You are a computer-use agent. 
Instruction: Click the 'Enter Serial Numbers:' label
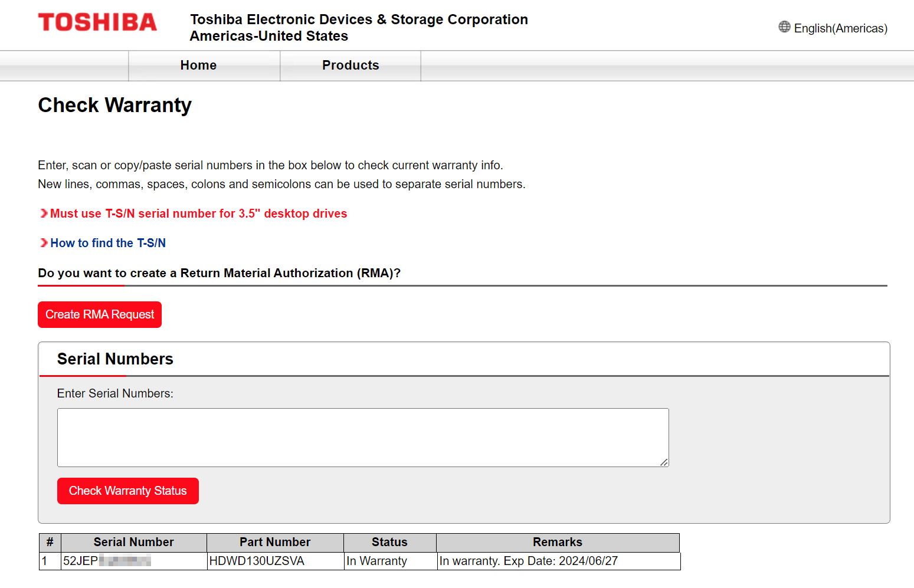115,393
